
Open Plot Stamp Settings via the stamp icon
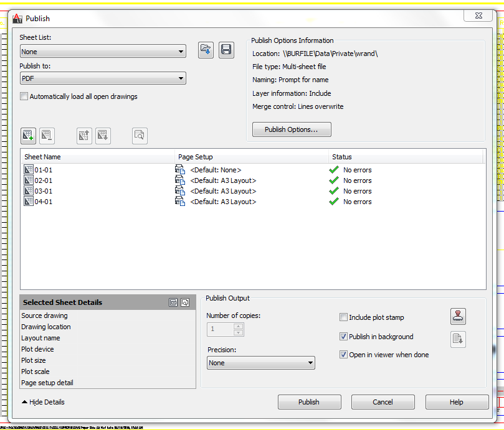(459, 316)
